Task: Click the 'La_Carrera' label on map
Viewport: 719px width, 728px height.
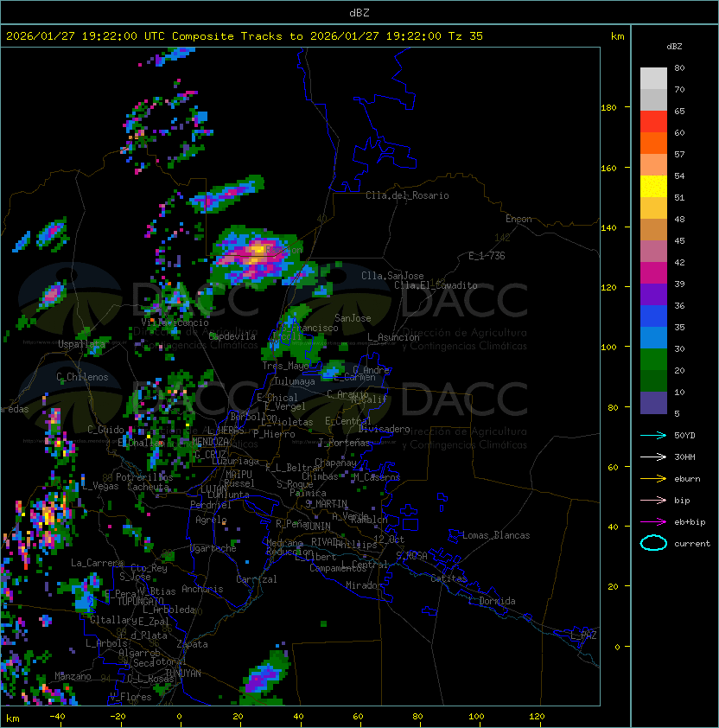Action: [98, 563]
